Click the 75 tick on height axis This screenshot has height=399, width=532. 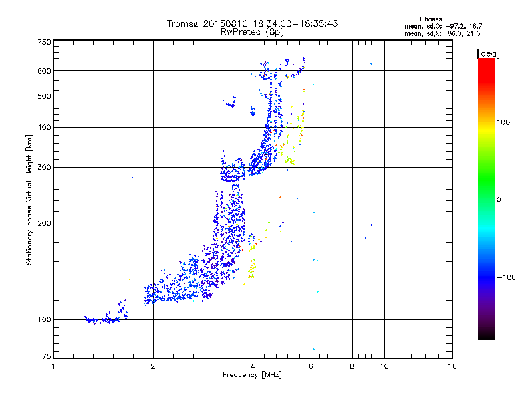point(47,356)
